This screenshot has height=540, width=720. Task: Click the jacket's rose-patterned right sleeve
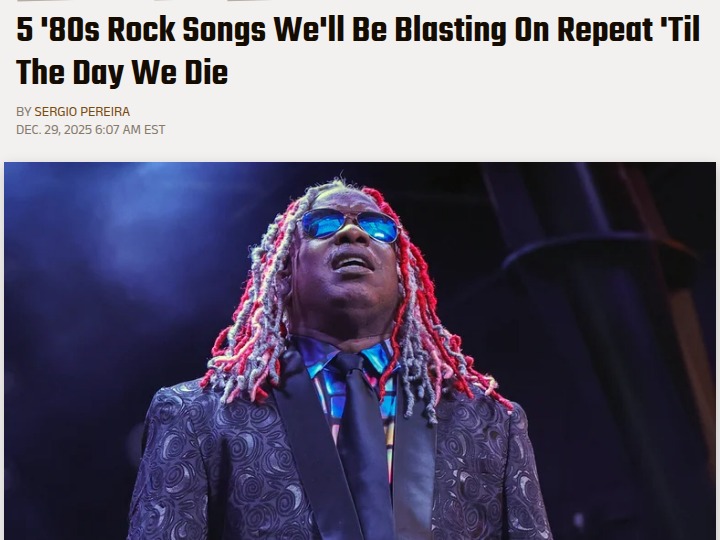point(496,473)
